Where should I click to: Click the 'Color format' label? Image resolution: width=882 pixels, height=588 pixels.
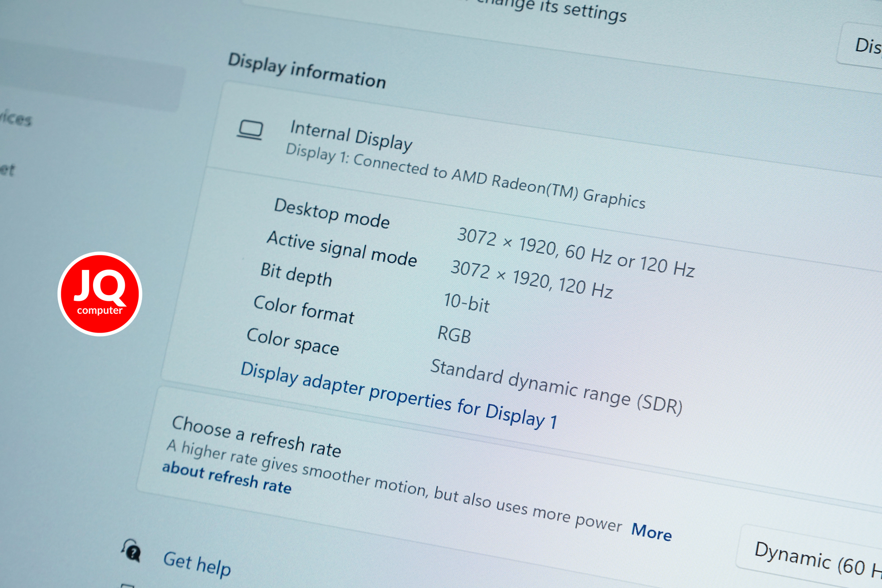pos(303,310)
